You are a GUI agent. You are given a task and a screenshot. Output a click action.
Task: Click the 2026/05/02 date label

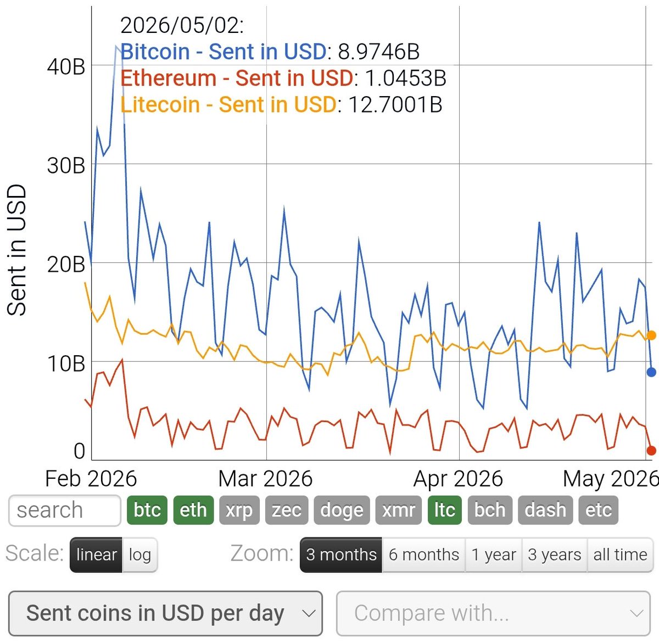[182, 25]
